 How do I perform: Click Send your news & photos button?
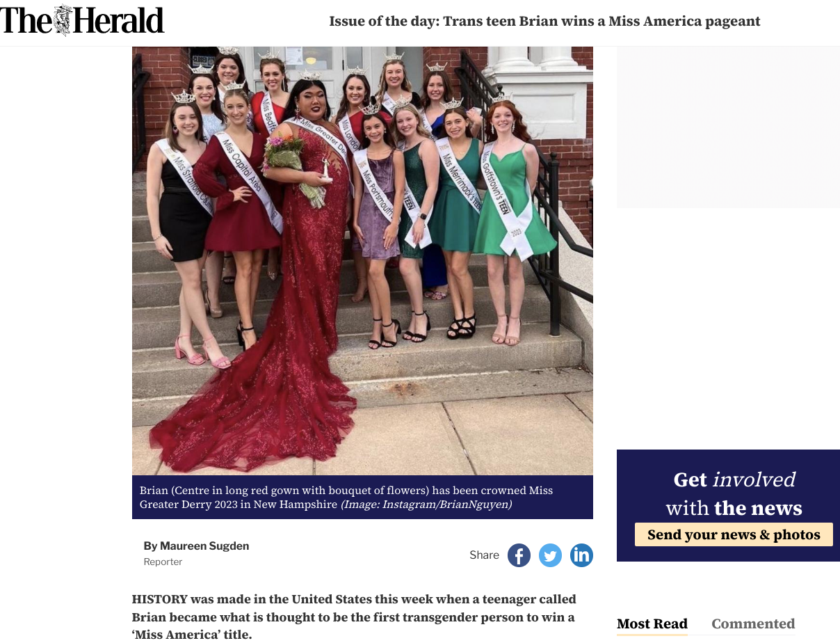tap(734, 534)
